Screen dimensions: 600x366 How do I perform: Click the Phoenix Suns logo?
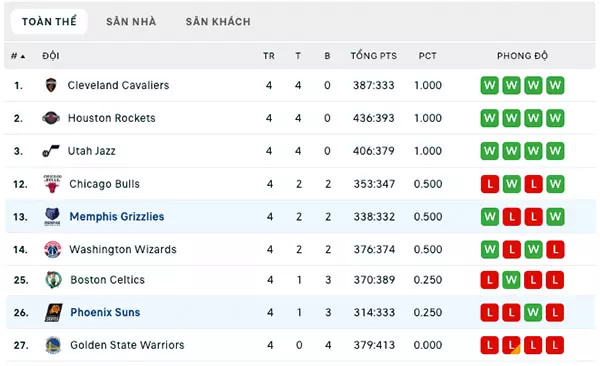(54, 312)
